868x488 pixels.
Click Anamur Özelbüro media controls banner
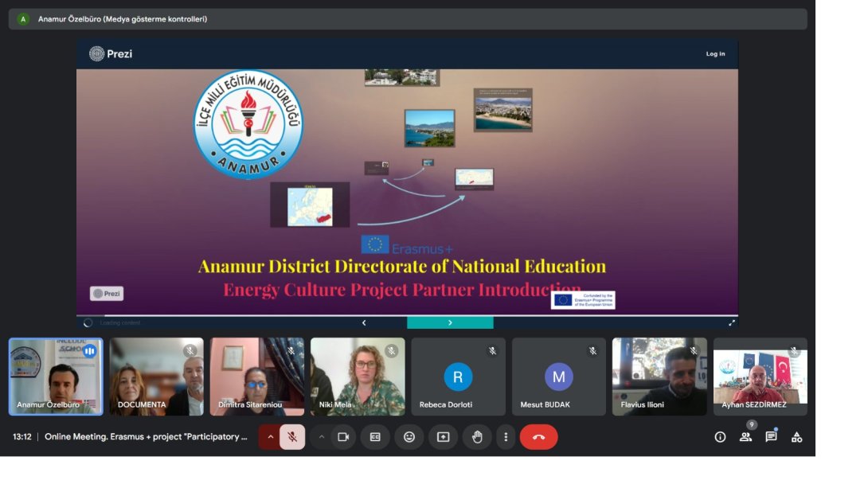pyautogui.click(x=408, y=19)
